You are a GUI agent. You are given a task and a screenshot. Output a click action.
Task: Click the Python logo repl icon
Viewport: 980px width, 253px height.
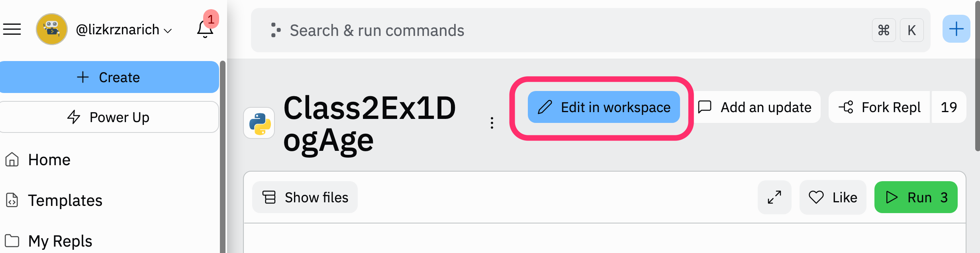(x=259, y=123)
